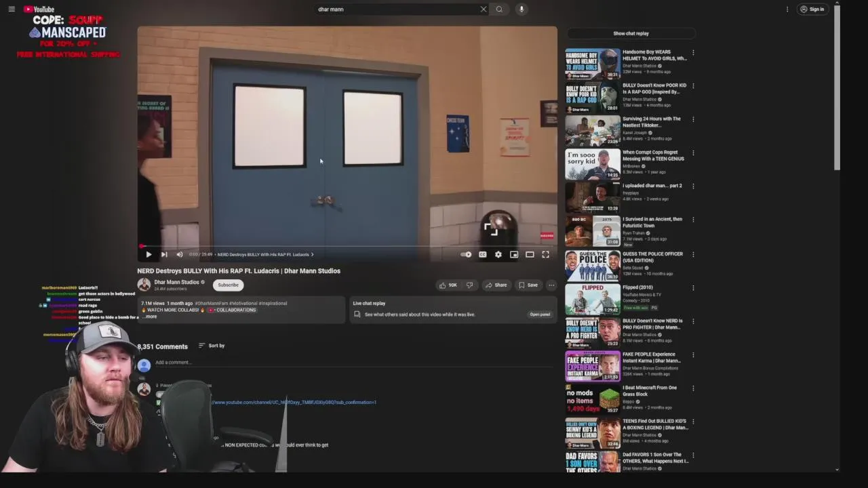Share the video
868x488 pixels.
coord(496,285)
